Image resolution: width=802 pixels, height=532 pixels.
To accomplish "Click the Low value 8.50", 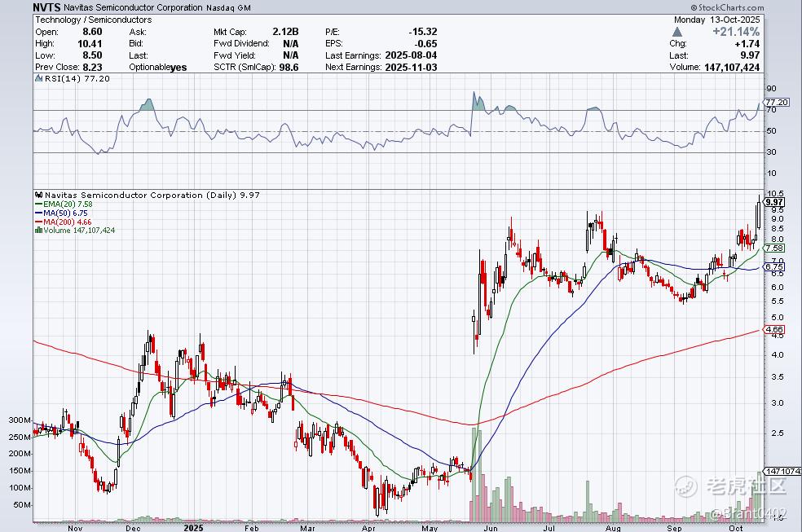I will [92, 55].
